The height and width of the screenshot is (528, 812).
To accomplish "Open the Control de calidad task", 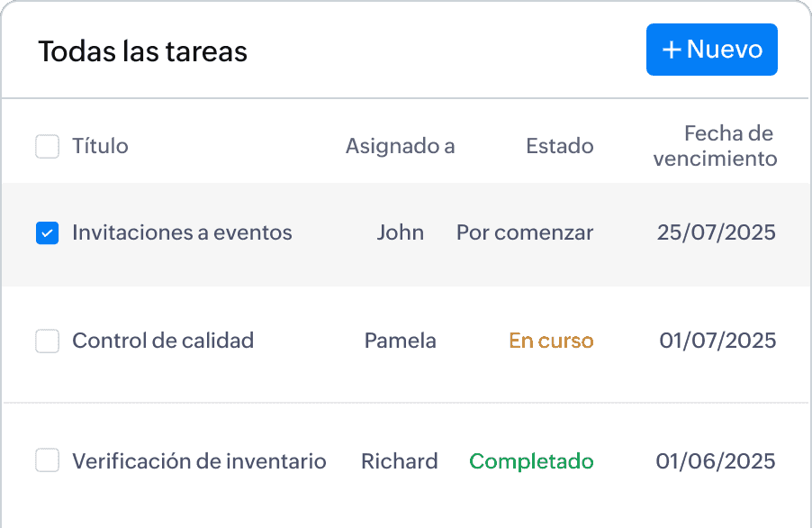I will (163, 341).
